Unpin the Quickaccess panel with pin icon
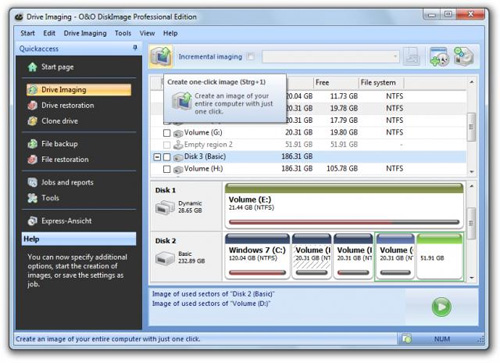Viewport: 500px width, 363px height. pos(135,48)
